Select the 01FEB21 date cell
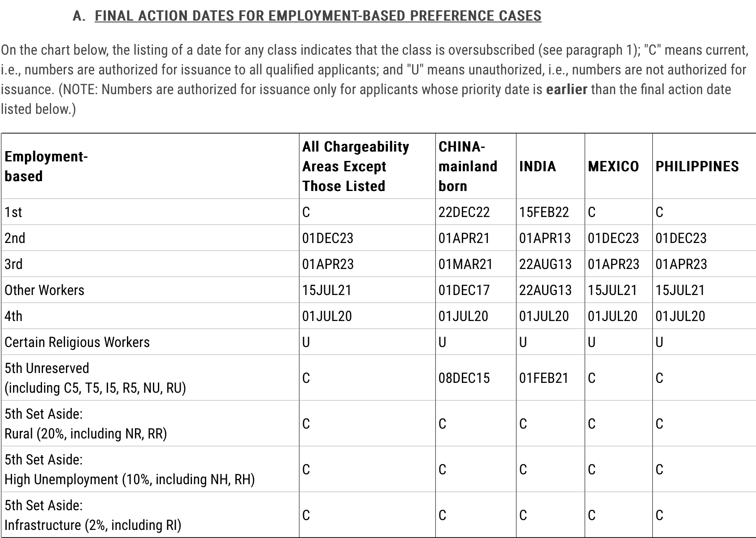Viewport: 756px width, 538px height. tap(543, 378)
